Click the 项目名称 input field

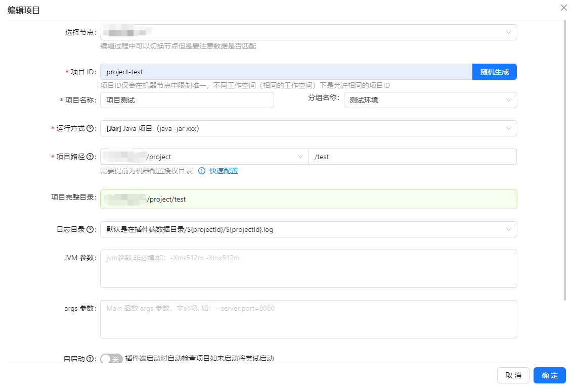pos(187,100)
